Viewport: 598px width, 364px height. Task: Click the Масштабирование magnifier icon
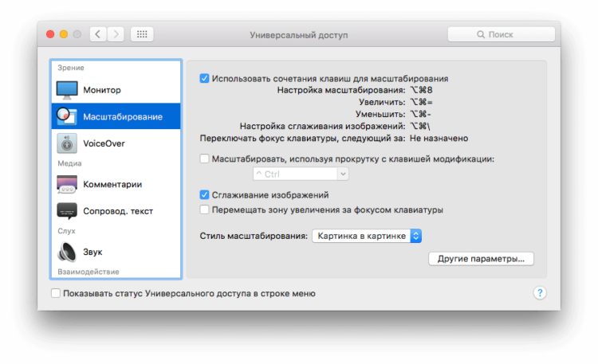click(x=67, y=116)
